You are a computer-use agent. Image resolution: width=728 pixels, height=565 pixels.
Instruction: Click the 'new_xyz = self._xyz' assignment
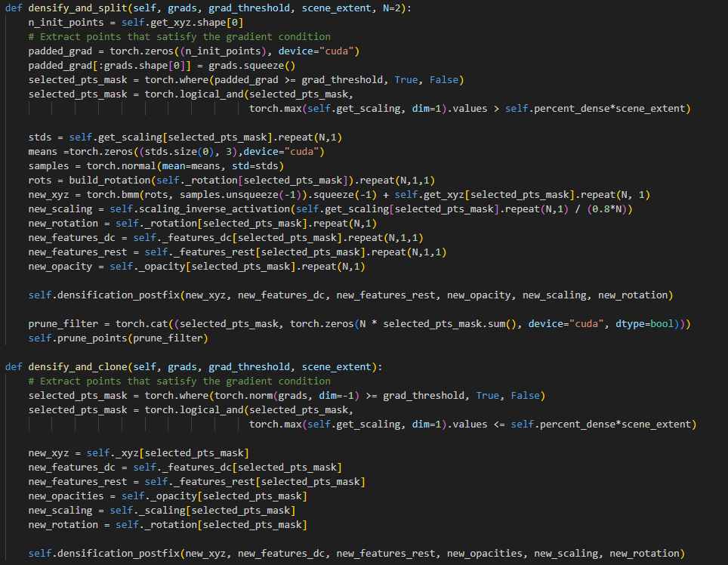pyautogui.click(x=139, y=453)
